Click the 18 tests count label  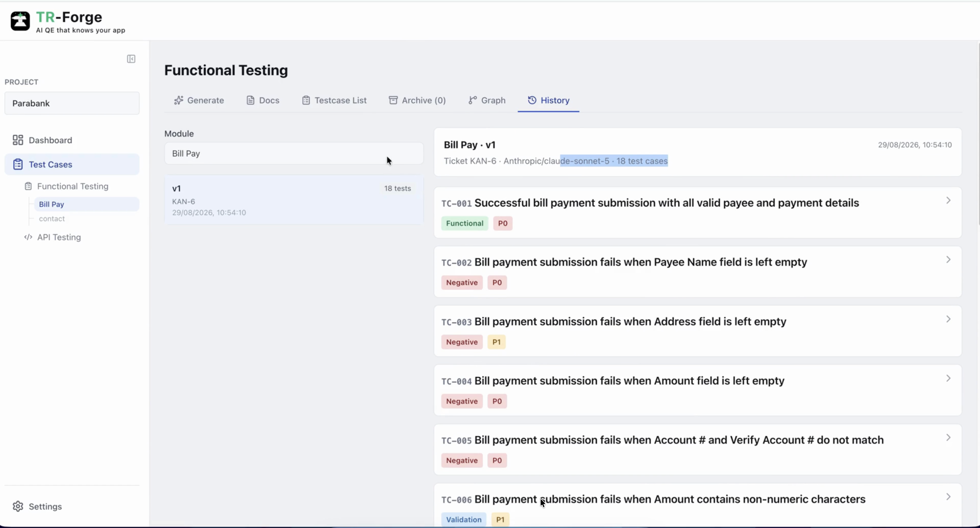click(397, 188)
